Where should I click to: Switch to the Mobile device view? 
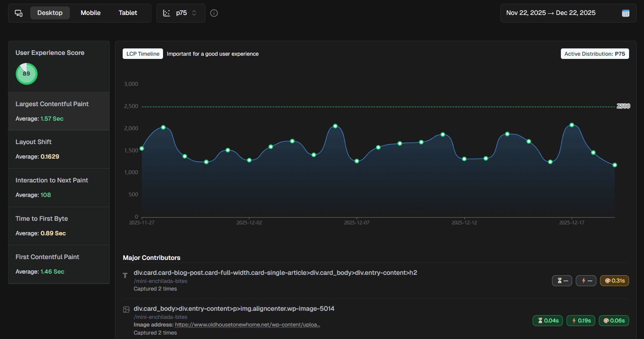point(90,13)
